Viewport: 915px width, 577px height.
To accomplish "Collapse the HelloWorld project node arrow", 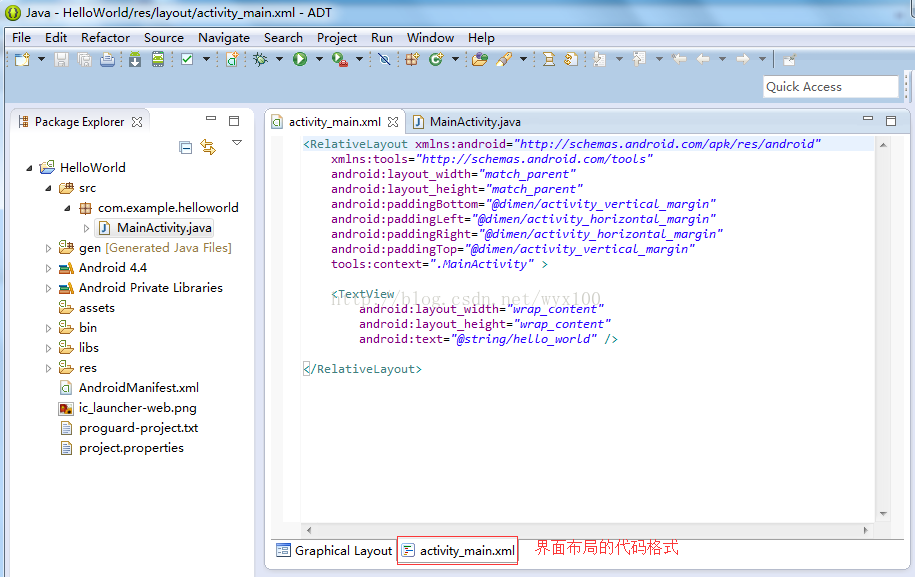I will (x=29, y=168).
